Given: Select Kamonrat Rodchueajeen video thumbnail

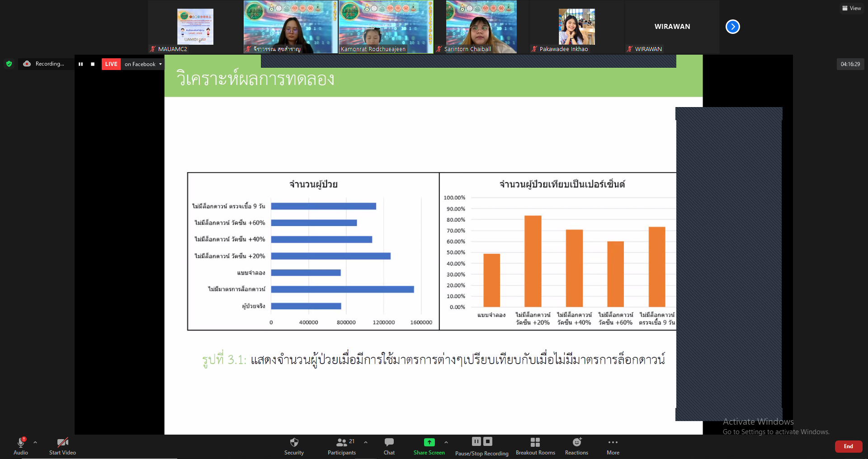Looking at the screenshot, I should click(386, 27).
